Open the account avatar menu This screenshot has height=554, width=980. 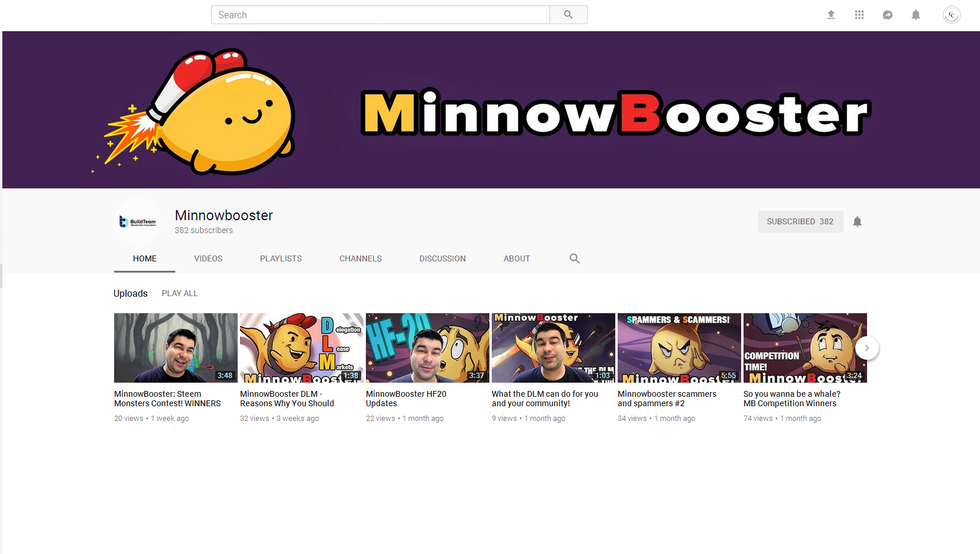[x=952, y=15]
